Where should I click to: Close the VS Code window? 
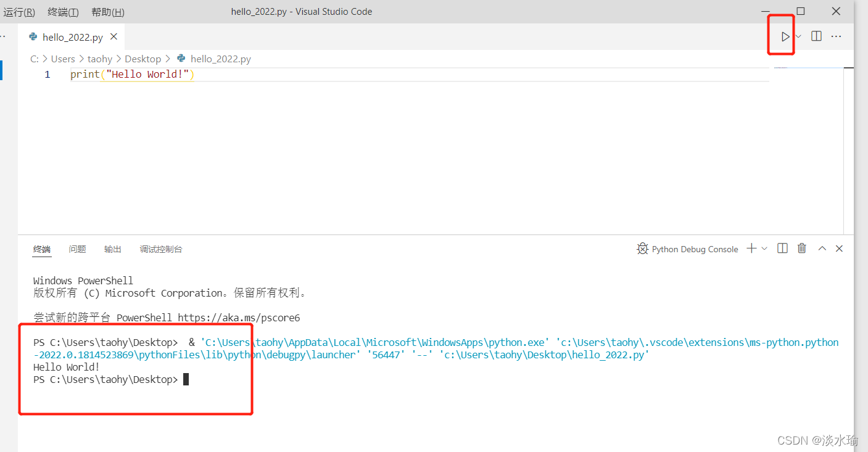click(836, 11)
